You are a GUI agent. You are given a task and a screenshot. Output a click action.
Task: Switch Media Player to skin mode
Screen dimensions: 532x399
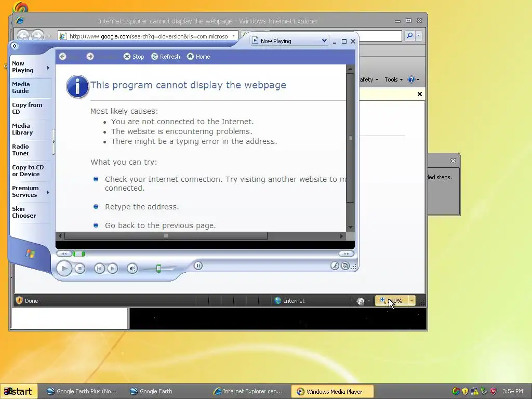point(345,266)
